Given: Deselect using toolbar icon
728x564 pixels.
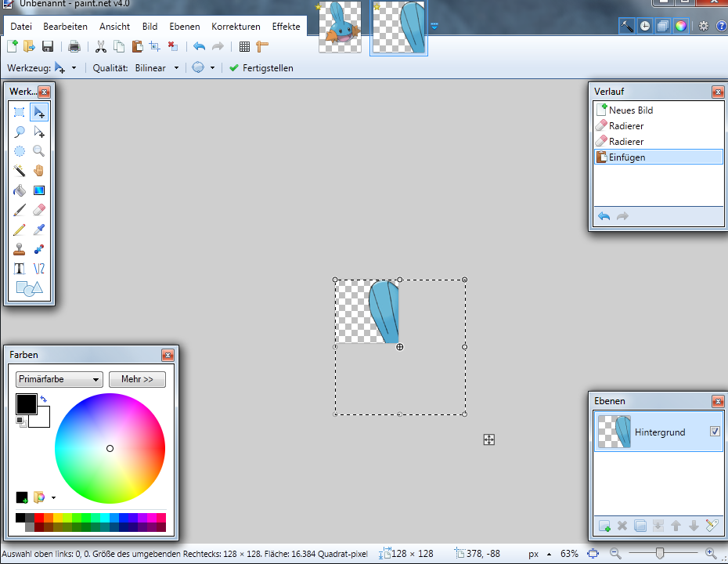Looking at the screenshot, I should pos(173,46).
